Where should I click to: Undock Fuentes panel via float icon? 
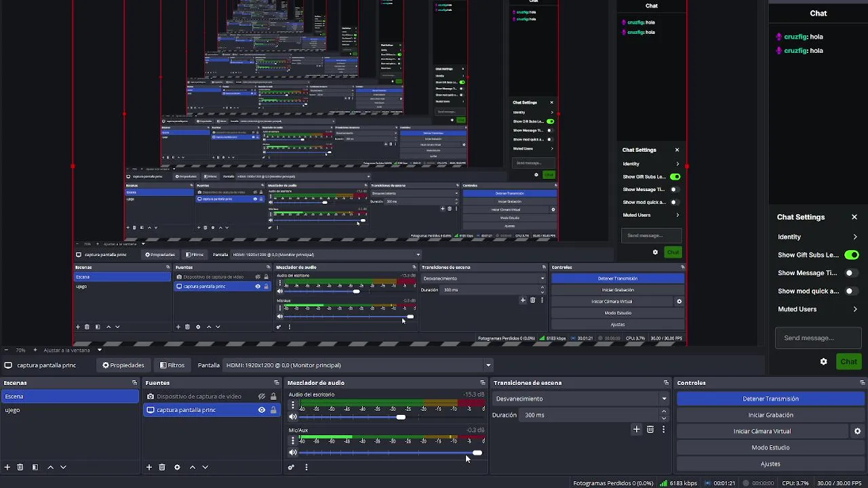[x=276, y=383]
